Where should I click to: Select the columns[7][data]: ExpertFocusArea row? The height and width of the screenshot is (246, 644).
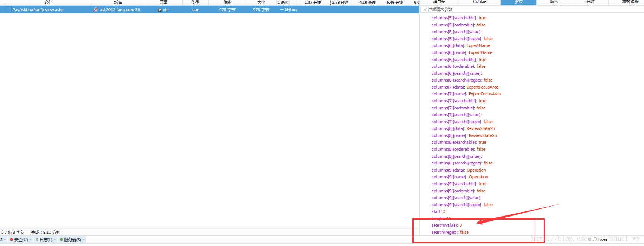point(465,87)
